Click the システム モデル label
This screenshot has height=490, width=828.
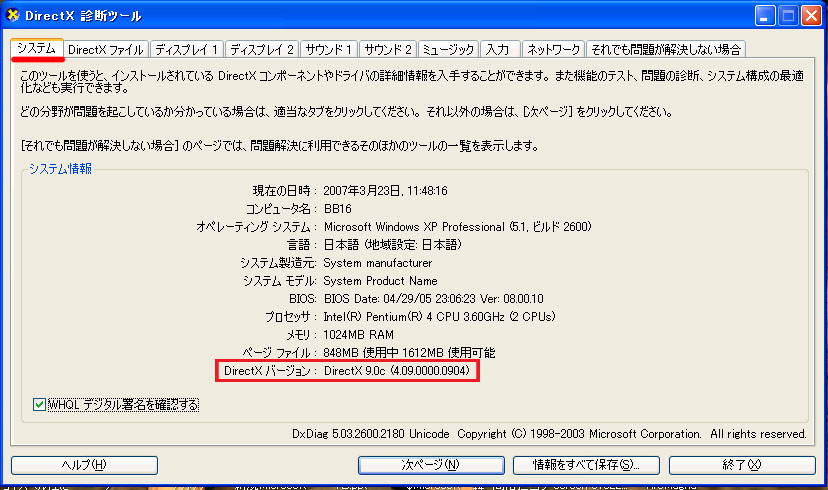(x=279, y=280)
